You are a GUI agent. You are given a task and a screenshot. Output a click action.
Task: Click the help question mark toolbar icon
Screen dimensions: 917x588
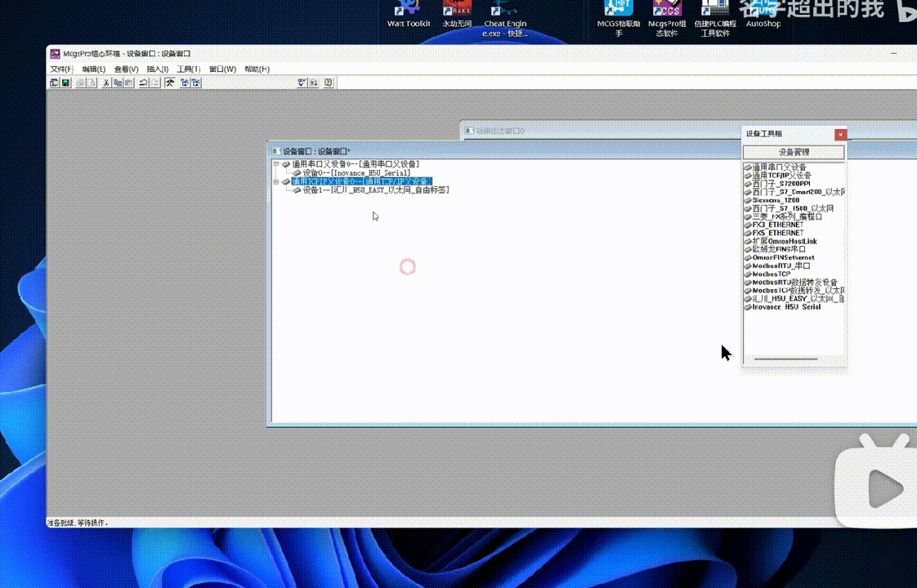click(328, 83)
